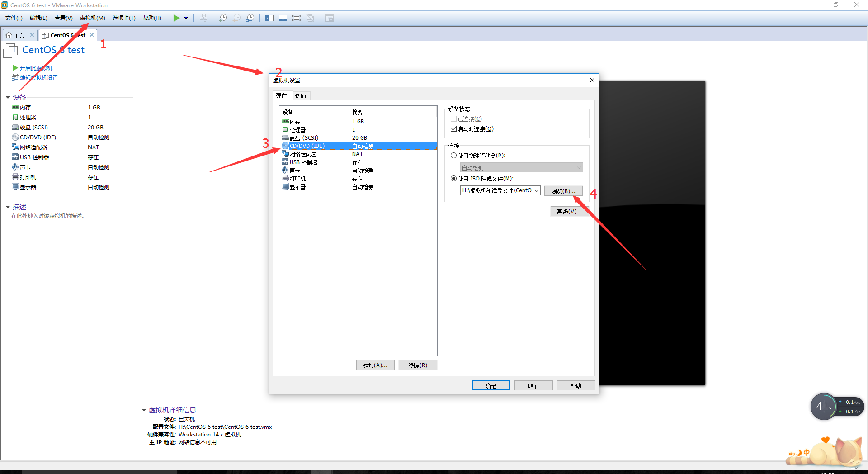Viewport: 868px width, 474px height.
Task: Close the 主页 tab with its X
Action: pyautogui.click(x=32, y=35)
